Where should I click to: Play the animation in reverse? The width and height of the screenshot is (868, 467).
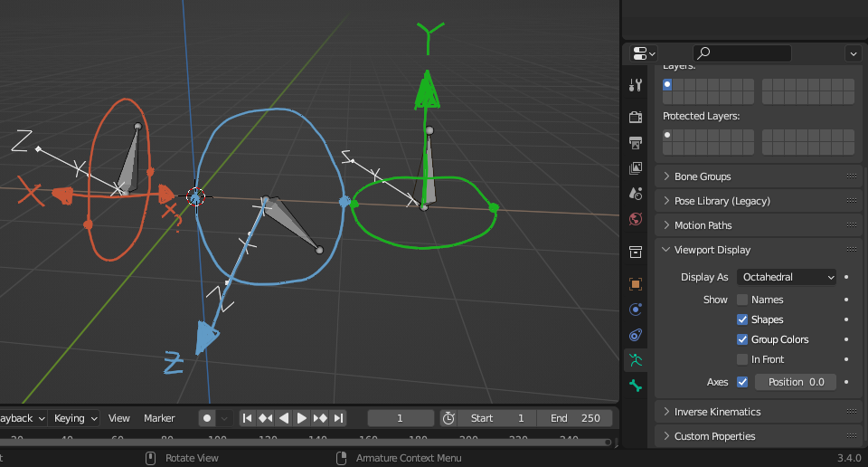click(283, 418)
